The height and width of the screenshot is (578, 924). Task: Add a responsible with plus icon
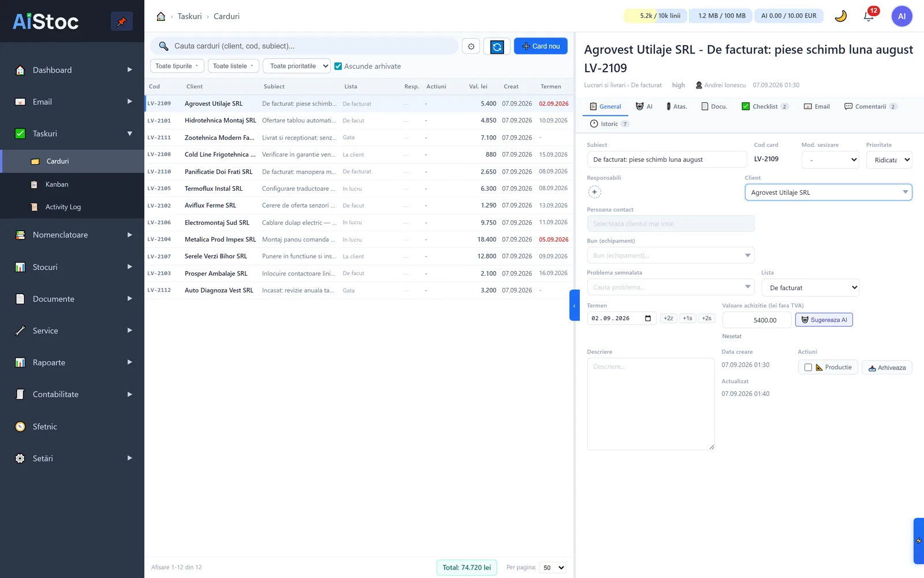594,192
